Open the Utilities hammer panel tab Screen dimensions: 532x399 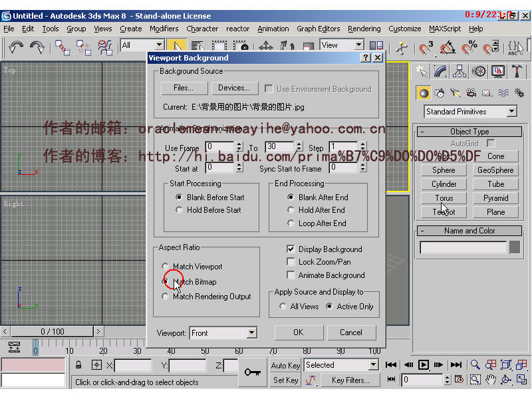517,71
